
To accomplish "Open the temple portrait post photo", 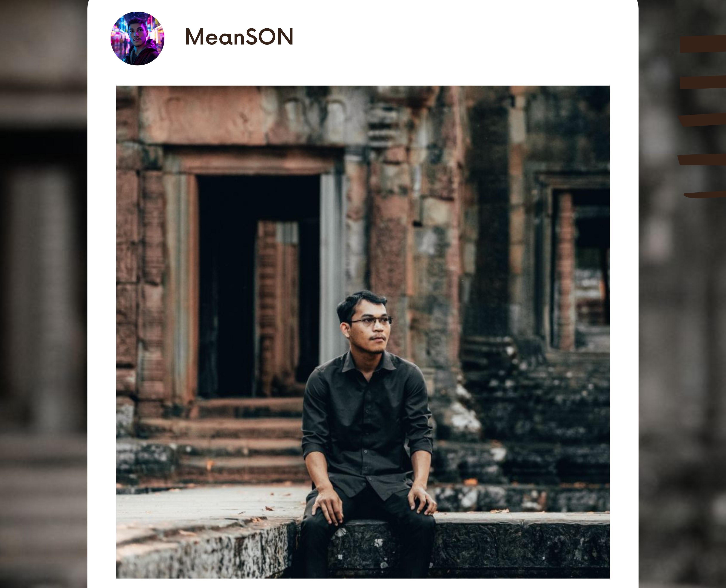I will [363, 332].
